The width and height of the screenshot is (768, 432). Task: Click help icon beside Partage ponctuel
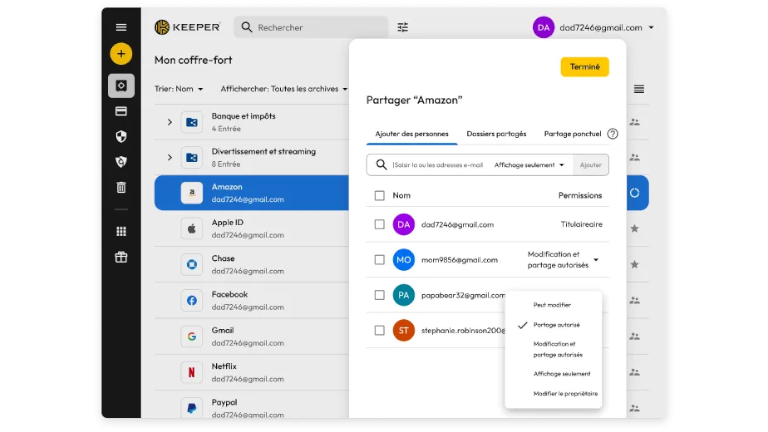click(613, 134)
